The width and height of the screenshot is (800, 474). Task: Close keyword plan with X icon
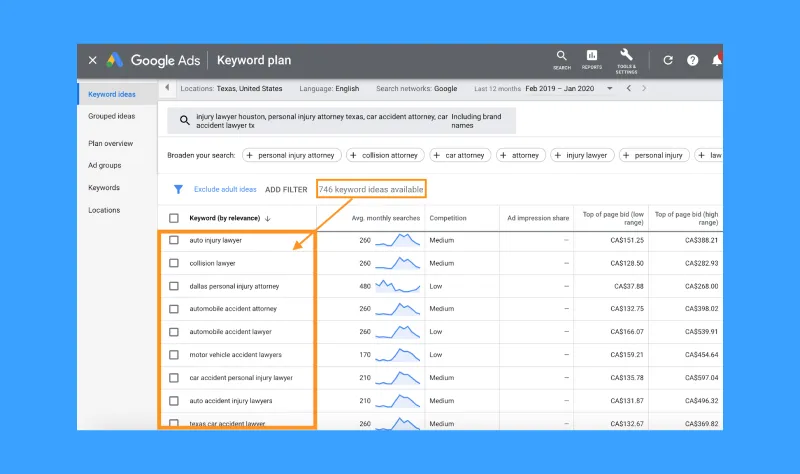93,60
